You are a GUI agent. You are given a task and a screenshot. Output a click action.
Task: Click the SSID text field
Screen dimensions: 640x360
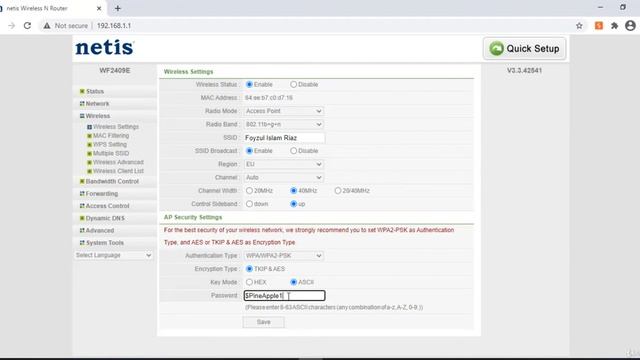click(x=284, y=138)
